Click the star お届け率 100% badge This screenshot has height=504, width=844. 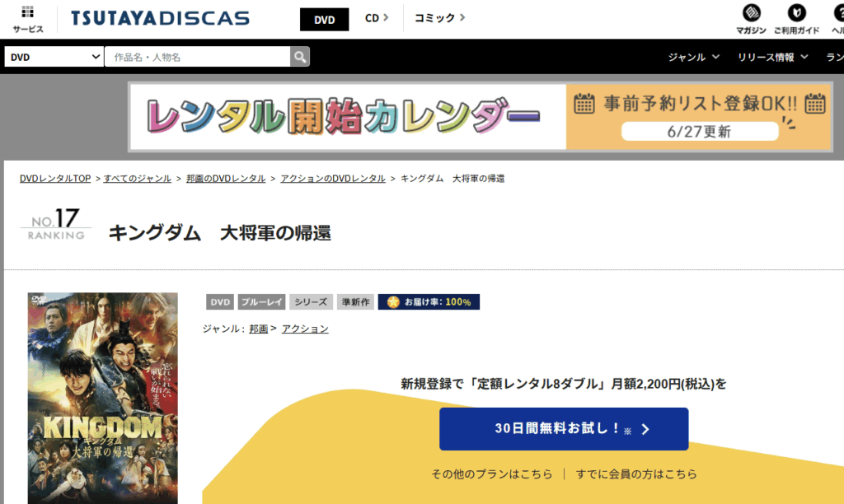point(429,301)
